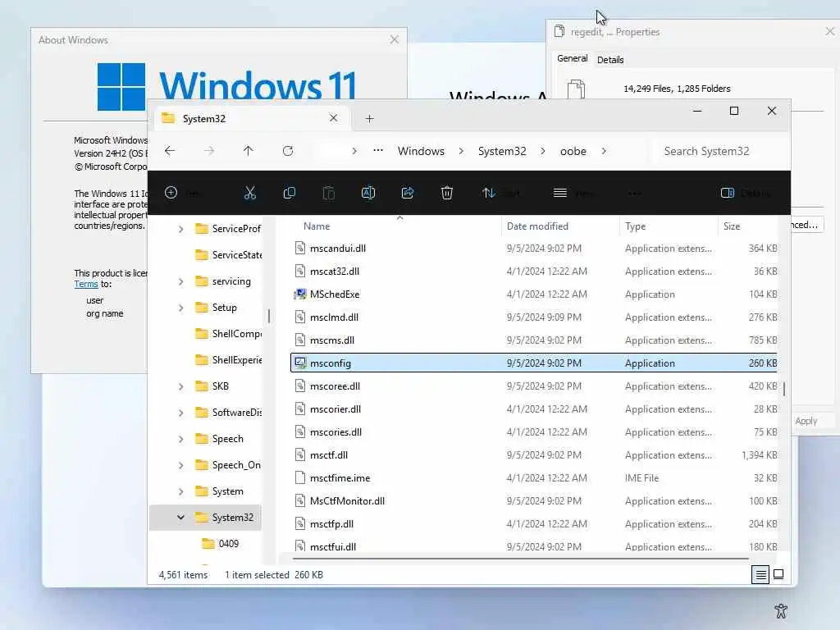Click the Share icon in toolbar

tap(408, 193)
